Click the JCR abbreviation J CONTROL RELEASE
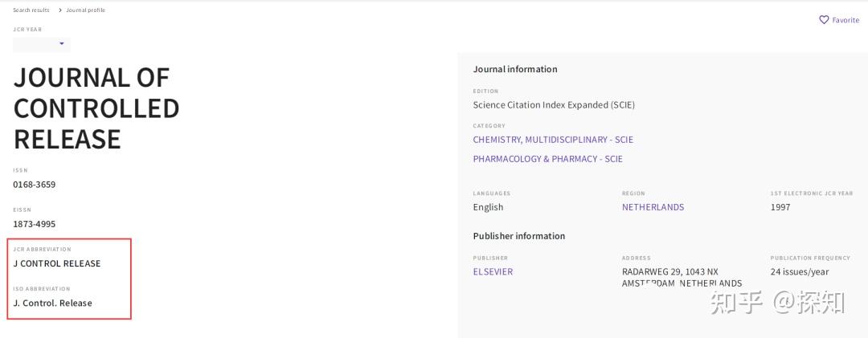Viewport: 868px width, 338px height. 57,263
